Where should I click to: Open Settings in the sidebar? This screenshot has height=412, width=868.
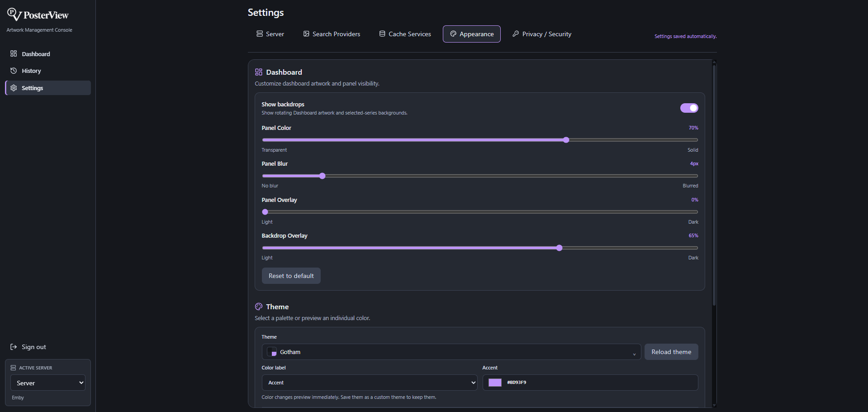tap(48, 88)
